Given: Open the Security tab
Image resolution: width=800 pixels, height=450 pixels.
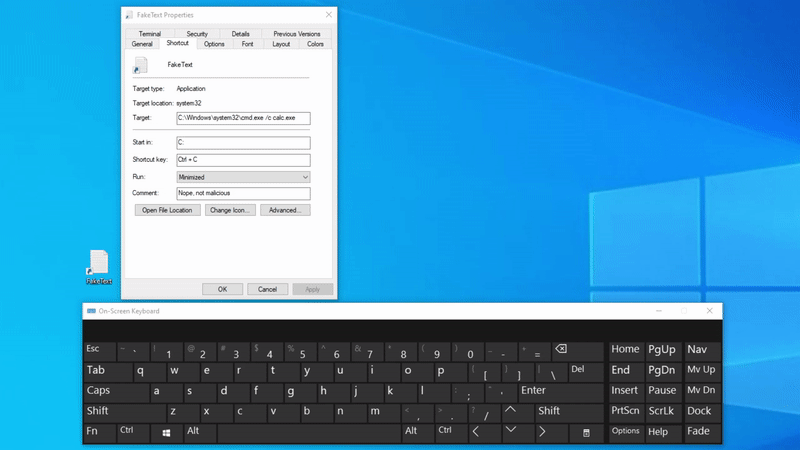Looking at the screenshot, I should click(x=197, y=34).
